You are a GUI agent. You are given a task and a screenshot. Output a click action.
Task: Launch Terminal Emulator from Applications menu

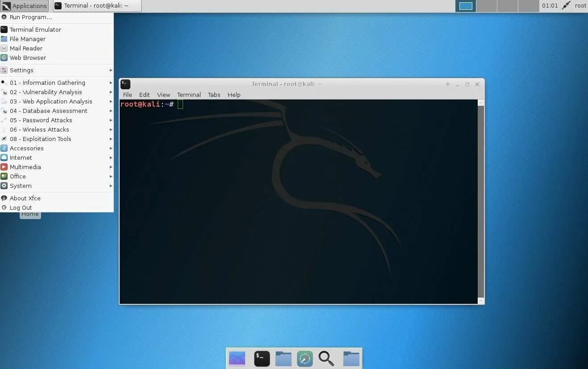point(57,29)
